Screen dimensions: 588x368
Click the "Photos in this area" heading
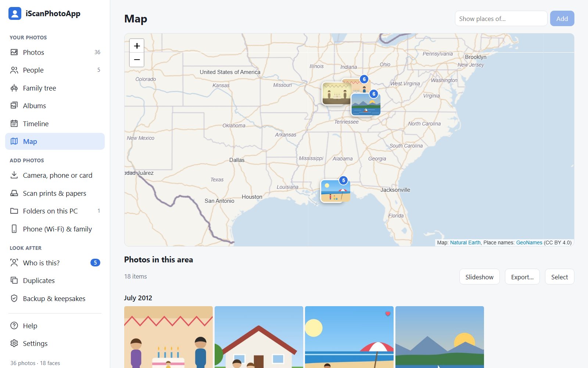click(x=158, y=259)
